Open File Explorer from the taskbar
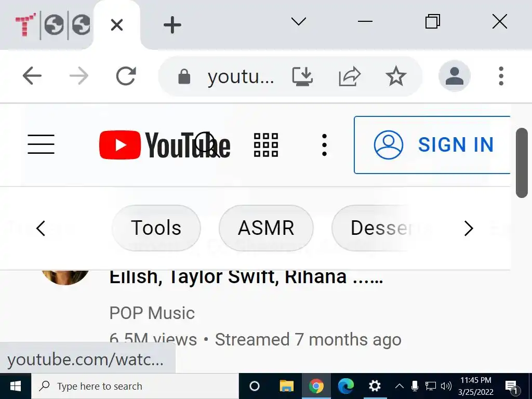The width and height of the screenshot is (532, 399). [287, 386]
